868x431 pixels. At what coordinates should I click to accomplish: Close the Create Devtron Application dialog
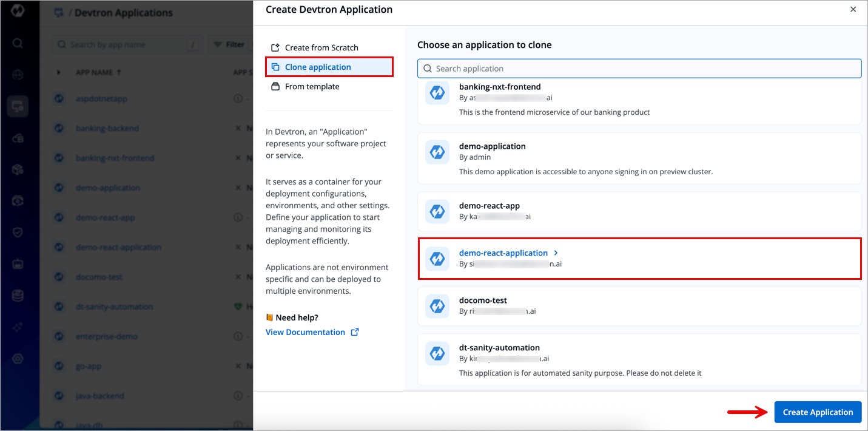pos(853,10)
